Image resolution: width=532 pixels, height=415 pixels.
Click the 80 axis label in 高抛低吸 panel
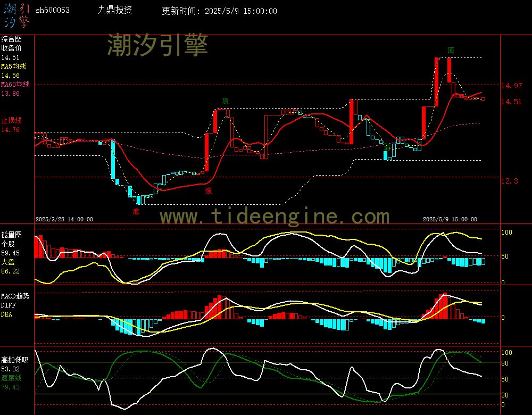505,363
